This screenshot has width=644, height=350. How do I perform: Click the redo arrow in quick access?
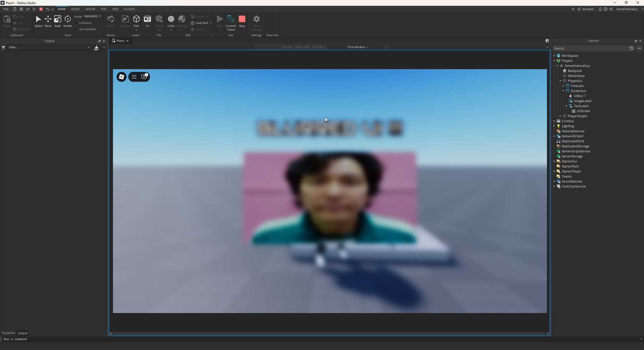(x=28, y=9)
